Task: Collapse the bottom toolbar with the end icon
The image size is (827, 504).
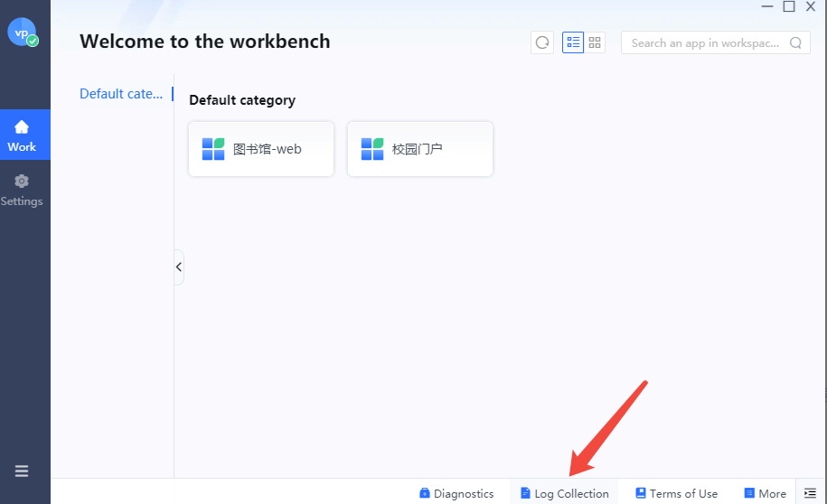Action: 810,493
